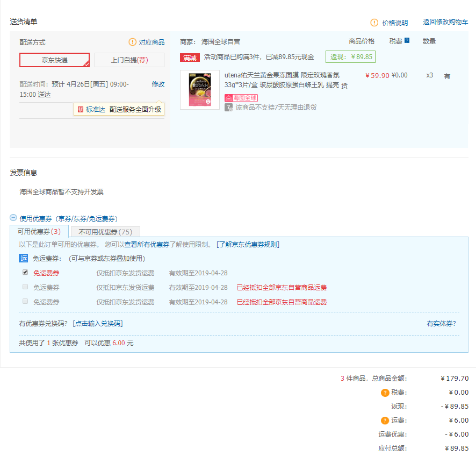Screen dimensions: 476x456
Task: Open 价格说明 link
Action: pyautogui.click(x=395, y=23)
